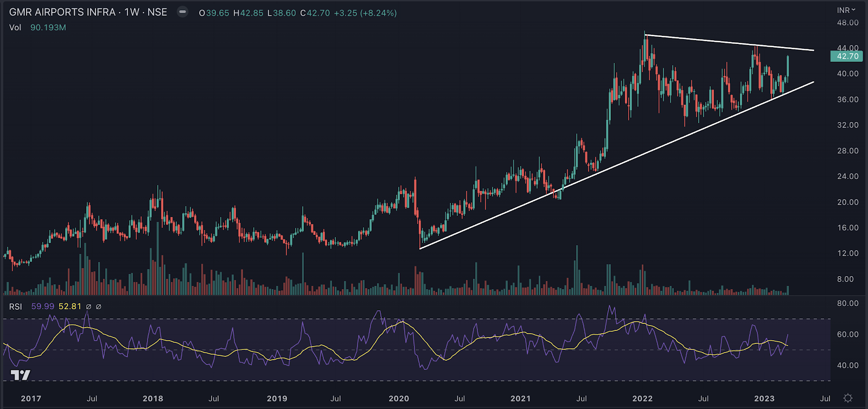Click the low value L38.60
This screenshot has height=409, width=868.
[282, 13]
